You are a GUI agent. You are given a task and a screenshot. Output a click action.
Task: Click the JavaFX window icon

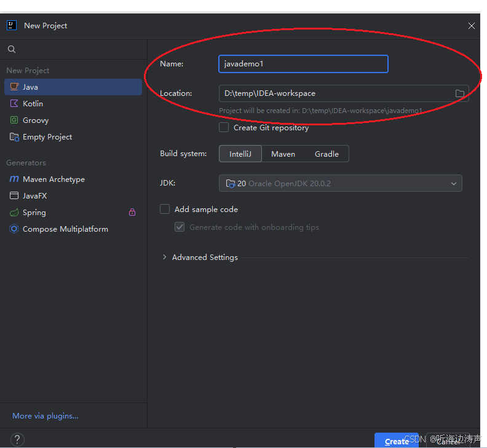(x=14, y=195)
